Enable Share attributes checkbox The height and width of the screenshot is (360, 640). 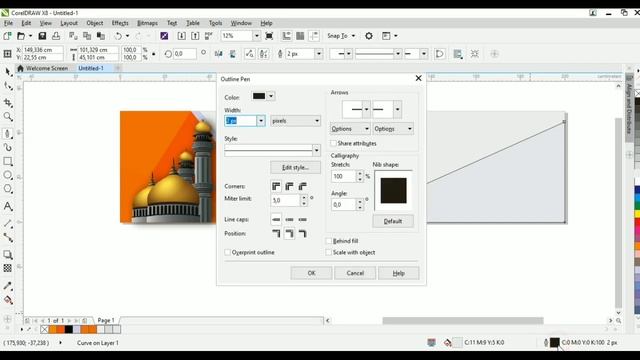pos(333,143)
